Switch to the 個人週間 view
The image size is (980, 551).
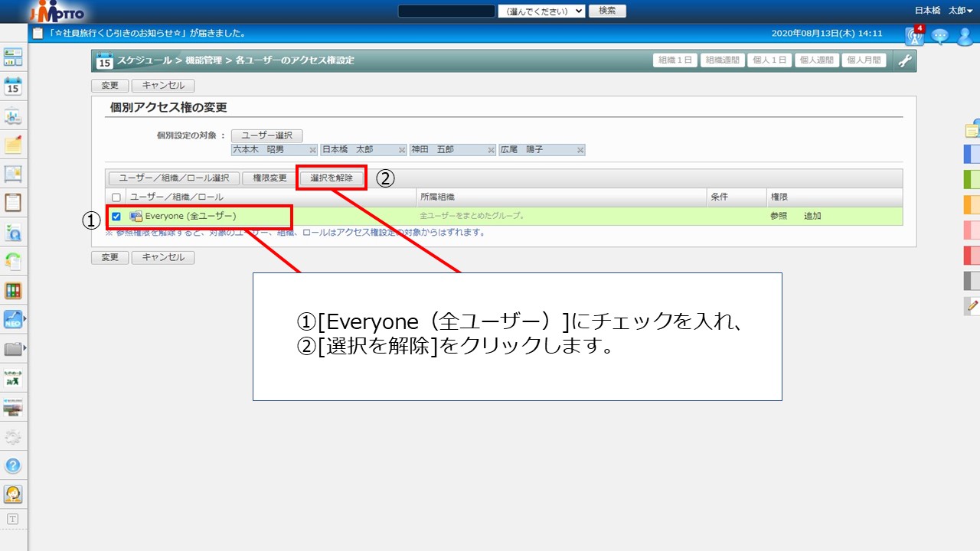pos(817,60)
